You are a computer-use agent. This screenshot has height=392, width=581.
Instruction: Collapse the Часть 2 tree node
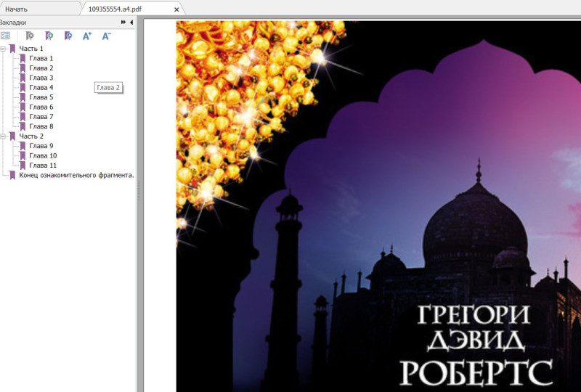point(4,136)
